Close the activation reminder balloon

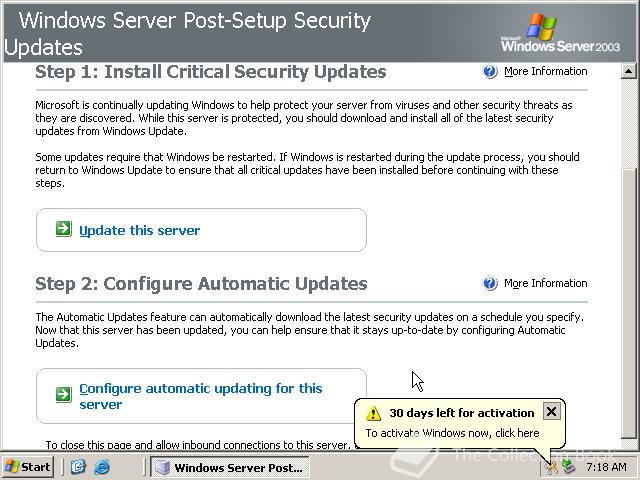click(551, 411)
